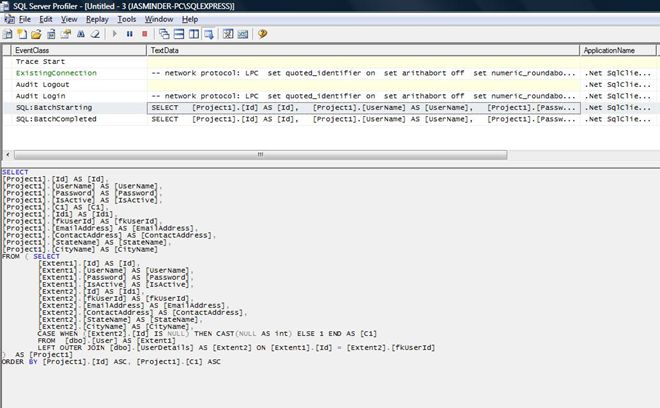
Task: Click the horizontal scrollbar thumb
Action: pos(261,155)
